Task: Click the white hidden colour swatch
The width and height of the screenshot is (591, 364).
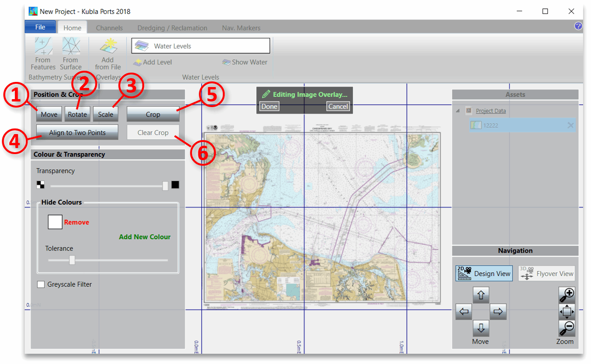Action: click(55, 222)
